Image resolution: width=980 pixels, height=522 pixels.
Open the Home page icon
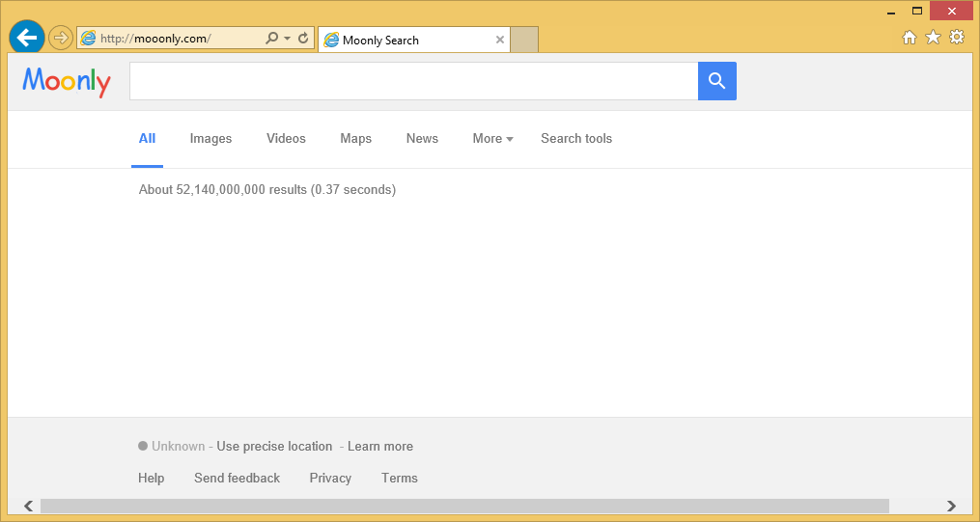[909, 38]
